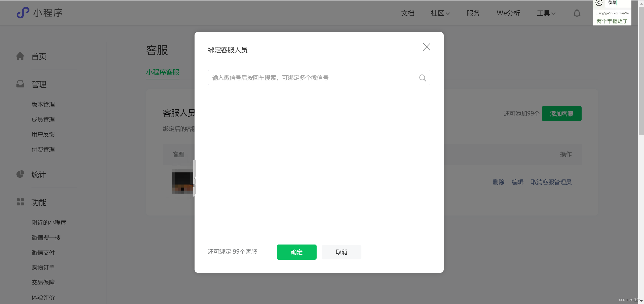The image size is (644, 304).
Task: Click the voice input speaker icon
Action: (x=599, y=3)
